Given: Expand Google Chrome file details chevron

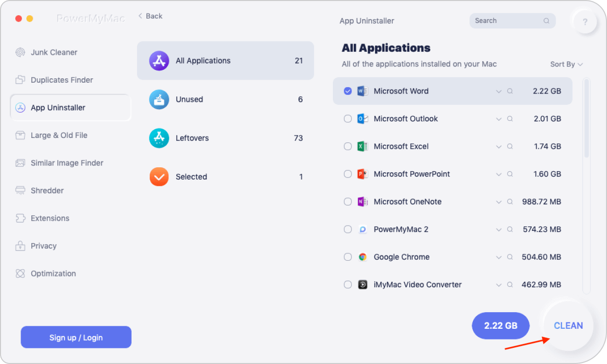Looking at the screenshot, I should point(499,257).
